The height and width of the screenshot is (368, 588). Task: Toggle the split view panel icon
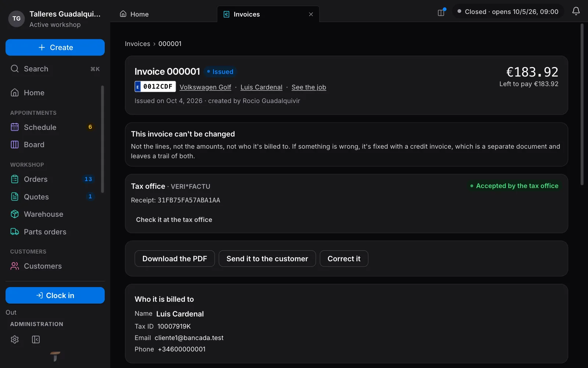coord(441,13)
